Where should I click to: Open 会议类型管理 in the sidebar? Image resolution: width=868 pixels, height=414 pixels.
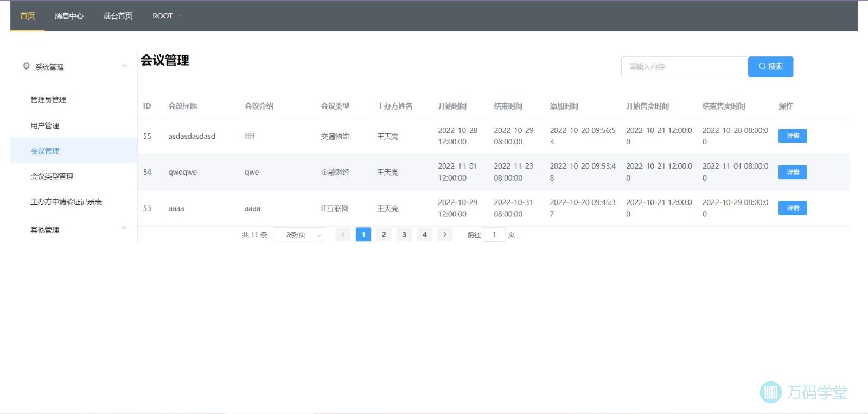(74, 176)
